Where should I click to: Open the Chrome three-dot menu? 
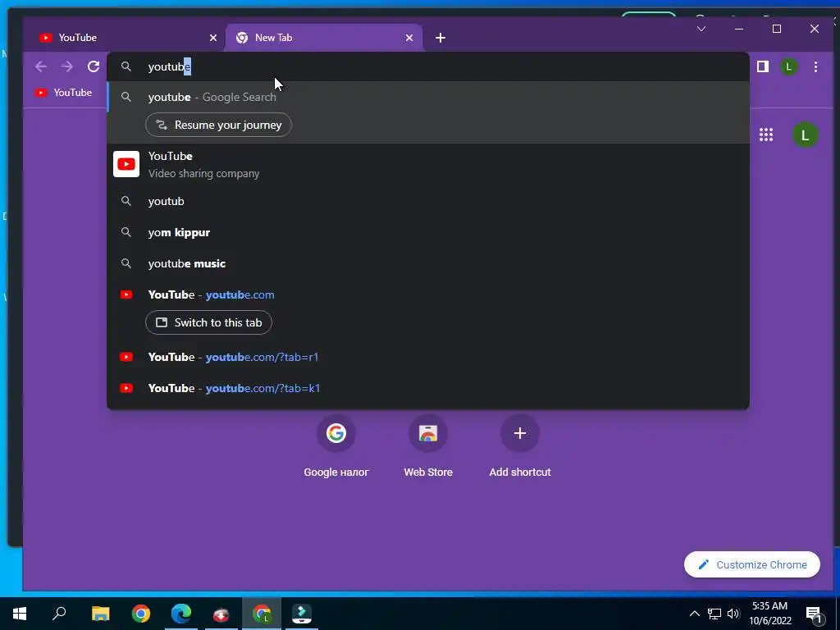coord(815,66)
